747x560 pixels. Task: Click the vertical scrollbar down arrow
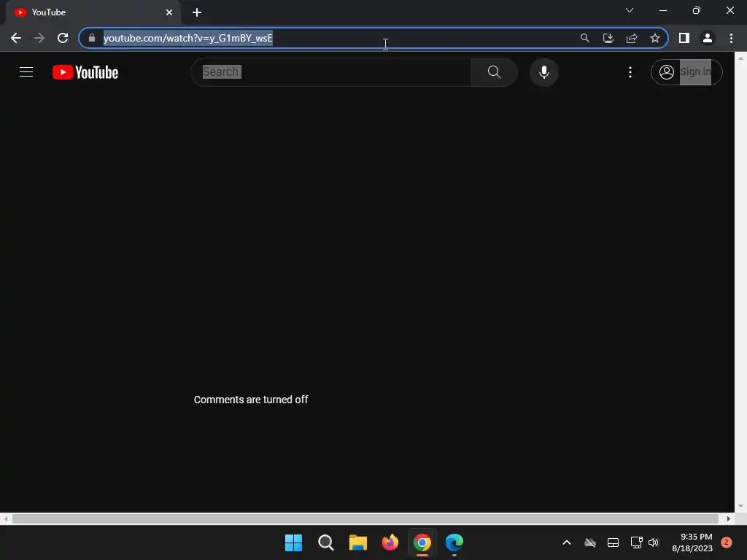coord(740,506)
